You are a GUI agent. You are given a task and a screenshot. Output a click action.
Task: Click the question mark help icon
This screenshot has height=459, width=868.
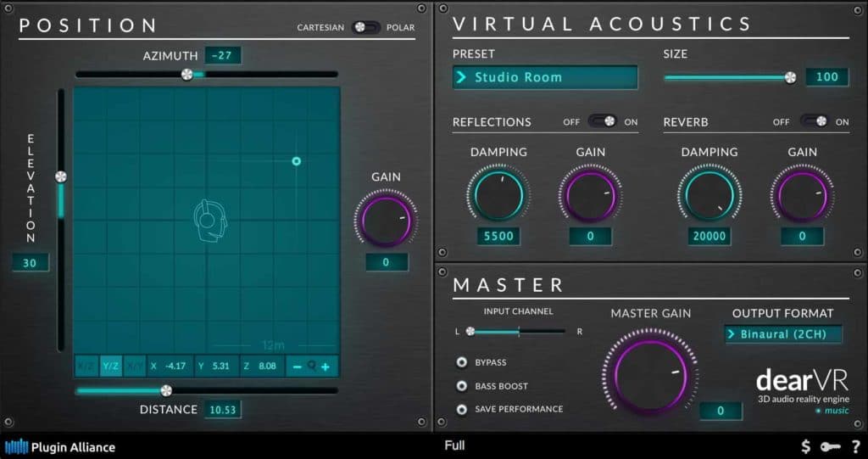856,445
